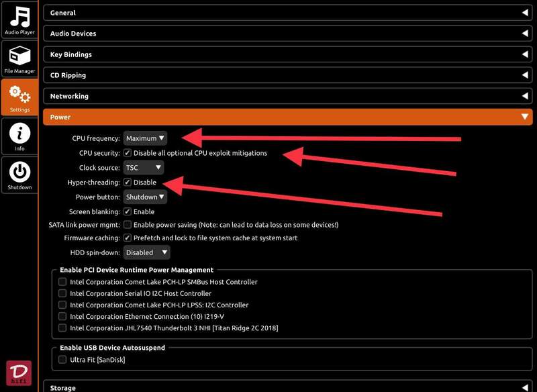537x392 pixels.
Task: Toggle the Screen blanking Enable checkbox
Action: tap(128, 211)
